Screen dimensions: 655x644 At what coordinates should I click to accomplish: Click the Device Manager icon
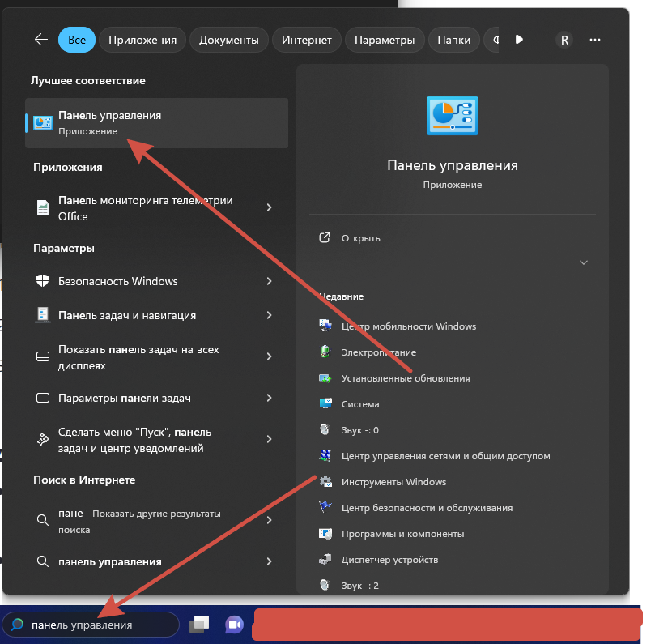click(325, 559)
